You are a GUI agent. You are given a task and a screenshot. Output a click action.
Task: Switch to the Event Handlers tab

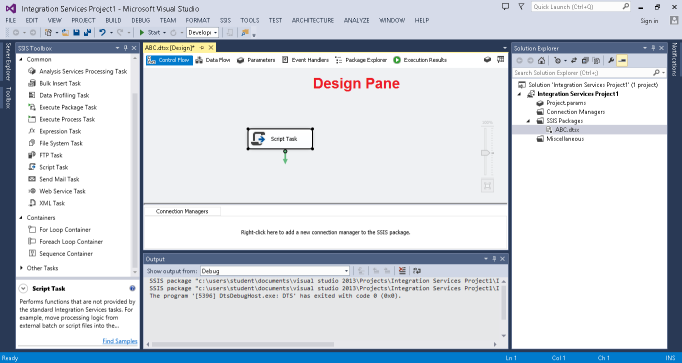305,60
